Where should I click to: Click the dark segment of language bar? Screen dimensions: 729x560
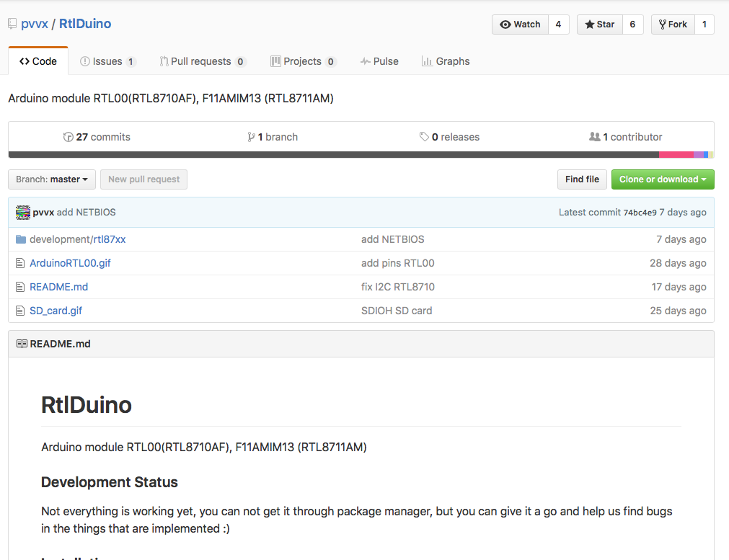334,155
